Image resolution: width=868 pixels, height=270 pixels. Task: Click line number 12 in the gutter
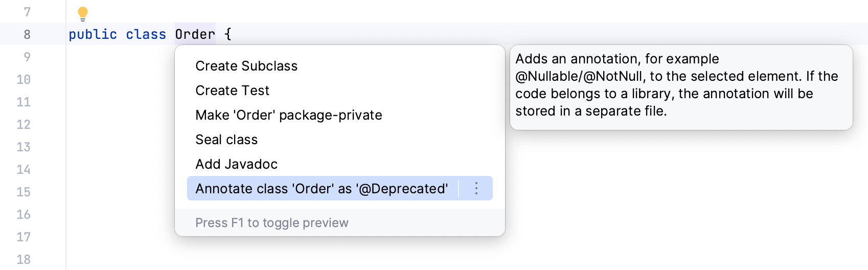coord(24,124)
